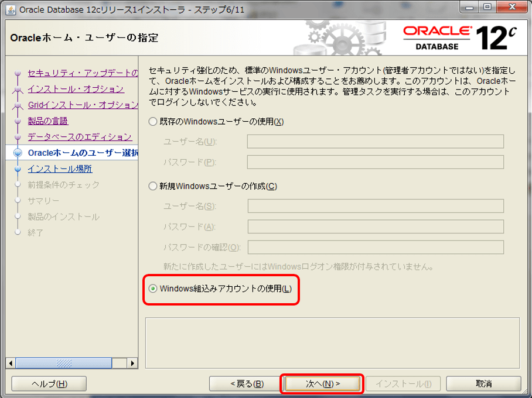
Task: Click the step bullet beside インストール場所
Action: (x=18, y=169)
